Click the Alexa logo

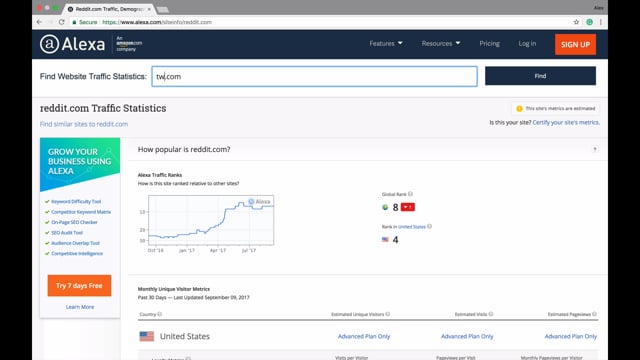(73, 44)
